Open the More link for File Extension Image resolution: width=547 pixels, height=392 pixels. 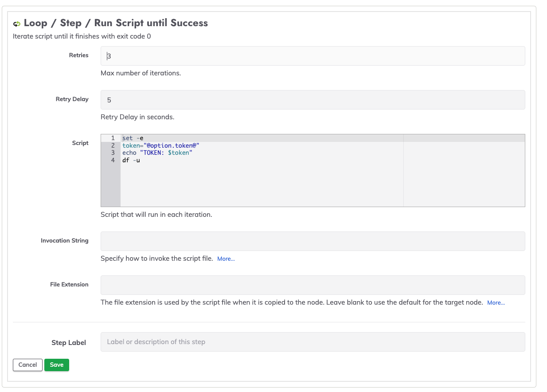(496, 302)
